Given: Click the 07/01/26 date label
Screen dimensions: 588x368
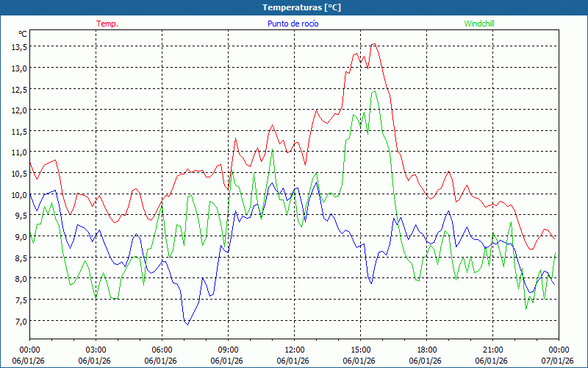Looking at the screenshot, I should pyautogui.click(x=557, y=361).
